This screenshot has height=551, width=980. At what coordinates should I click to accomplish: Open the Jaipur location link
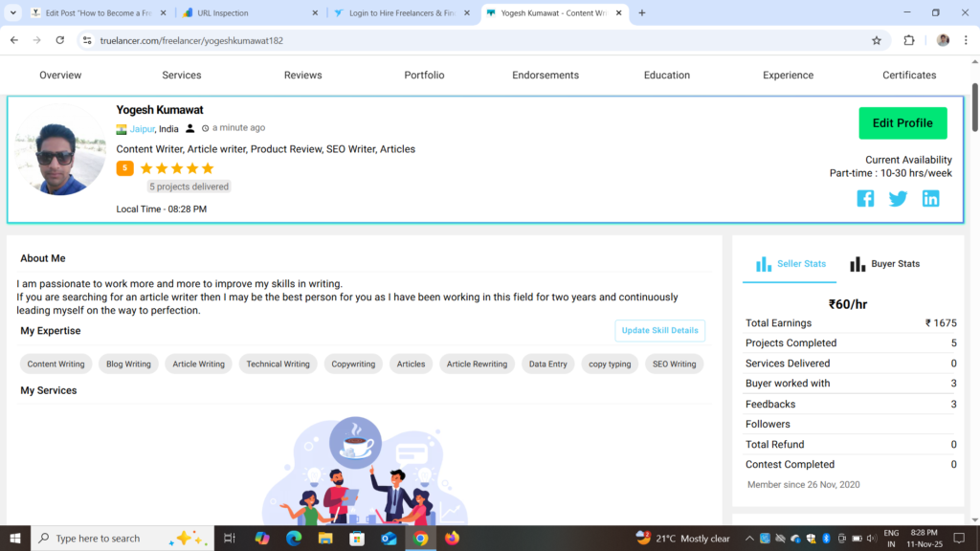pyautogui.click(x=142, y=129)
